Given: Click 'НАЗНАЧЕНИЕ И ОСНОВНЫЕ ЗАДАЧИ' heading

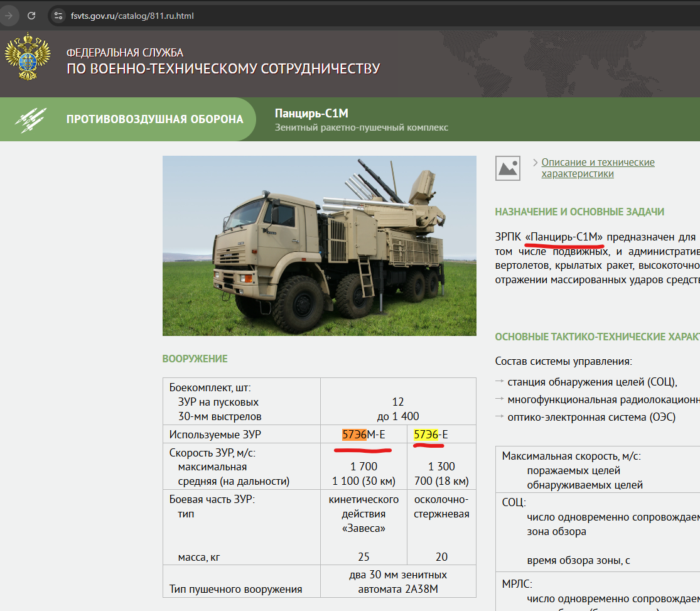Looking at the screenshot, I should [x=579, y=212].
